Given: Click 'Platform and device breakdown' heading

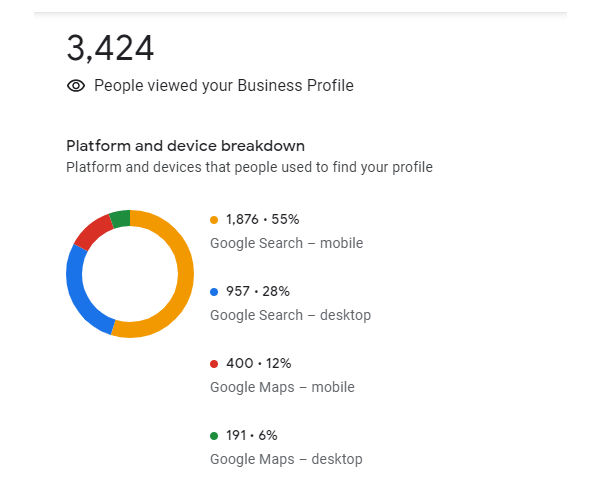Looking at the screenshot, I should coord(186,146).
